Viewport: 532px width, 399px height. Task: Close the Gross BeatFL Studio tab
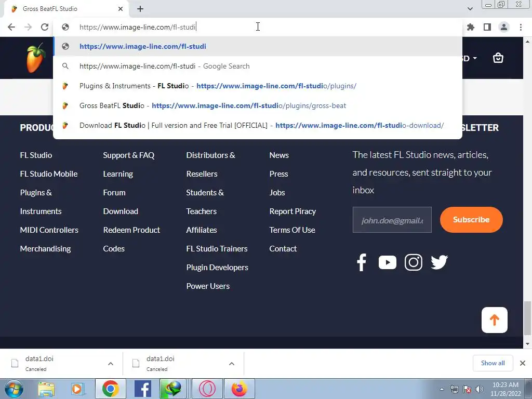click(x=121, y=9)
